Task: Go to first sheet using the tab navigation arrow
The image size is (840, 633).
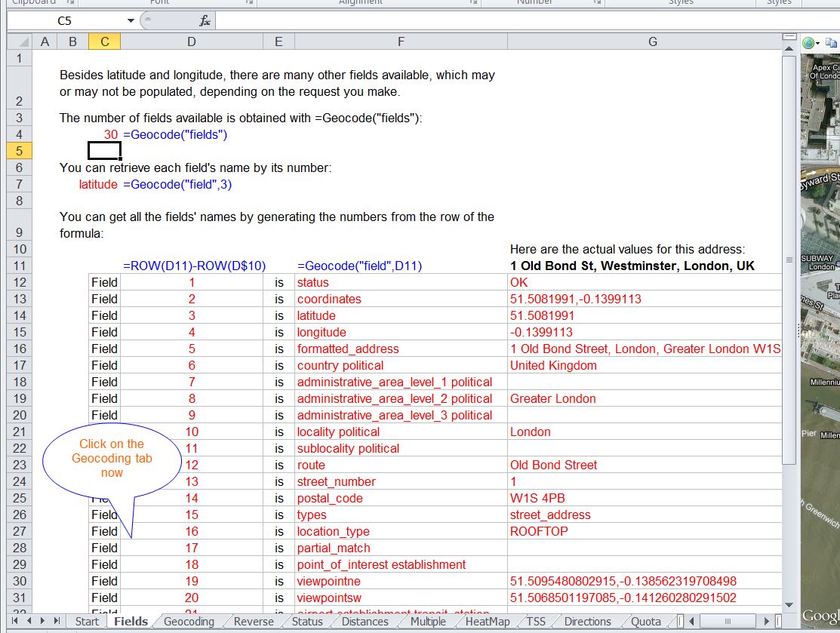Action: coord(16,621)
